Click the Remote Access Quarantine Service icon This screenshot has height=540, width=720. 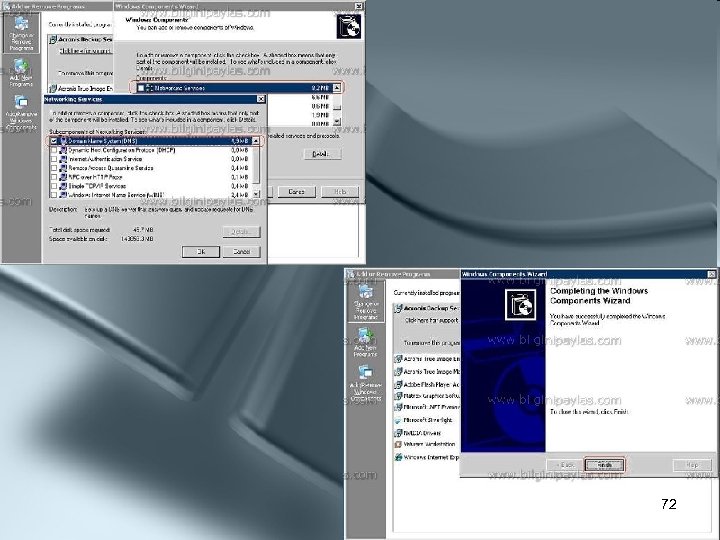[63, 168]
